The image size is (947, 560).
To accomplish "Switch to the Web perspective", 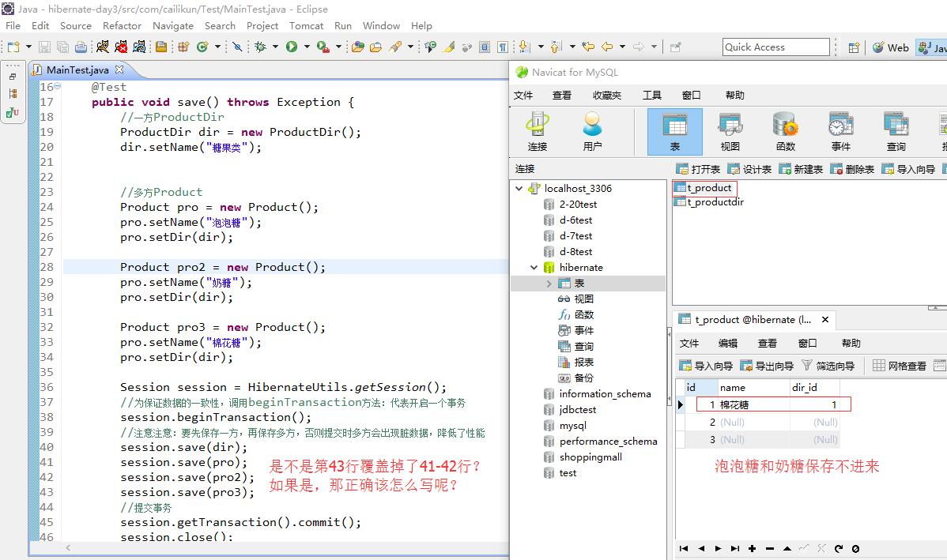I will (891, 47).
